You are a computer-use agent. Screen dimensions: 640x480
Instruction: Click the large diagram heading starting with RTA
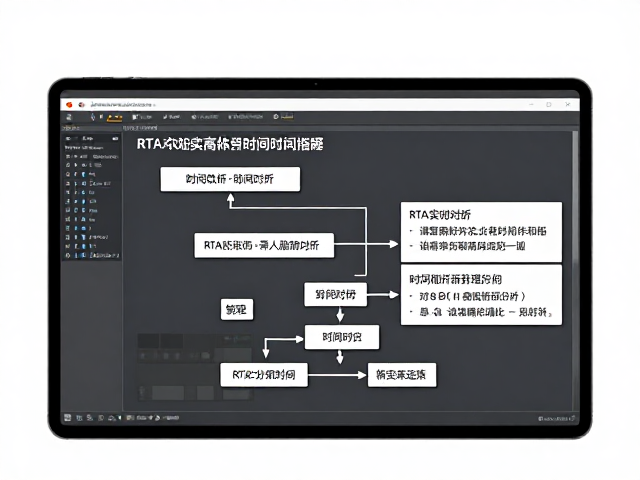(x=230, y=144)
